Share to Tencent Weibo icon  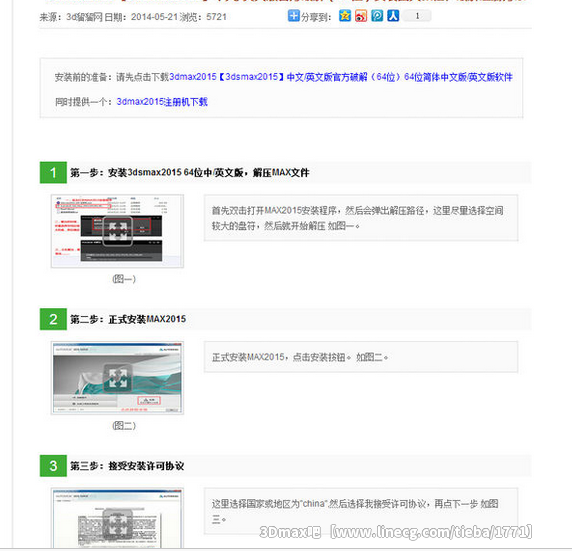coord(377,16)
